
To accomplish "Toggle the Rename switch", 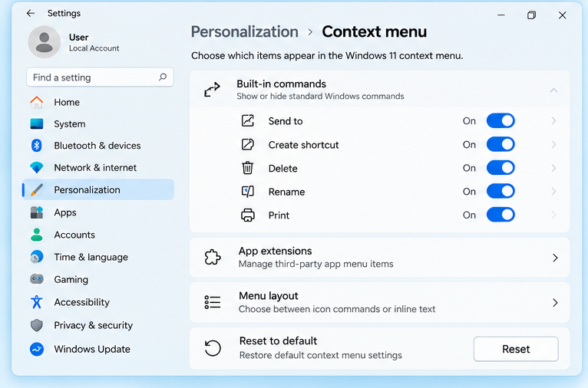I will point(500,192).
